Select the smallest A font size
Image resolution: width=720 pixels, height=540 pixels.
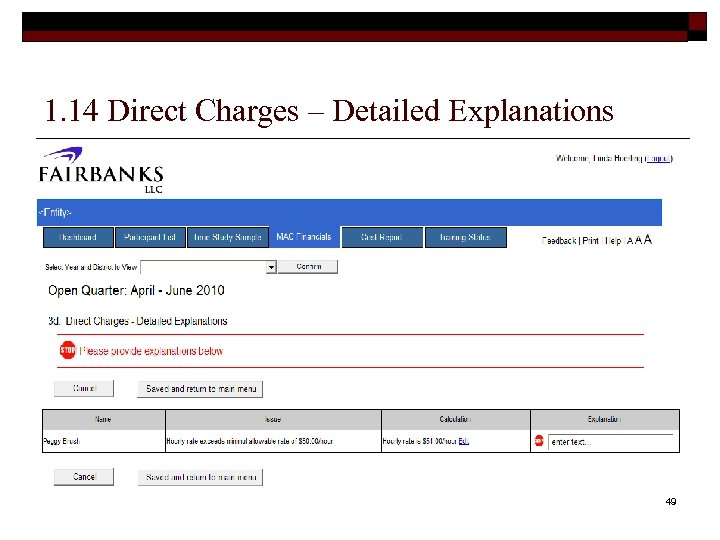(630, 241)
